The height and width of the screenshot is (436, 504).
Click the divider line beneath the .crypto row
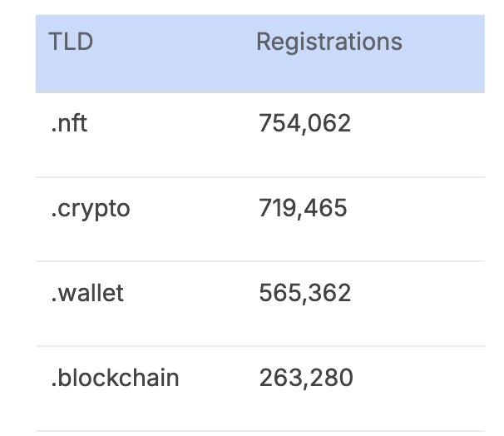pyautogui.click(x=260, y=261)
